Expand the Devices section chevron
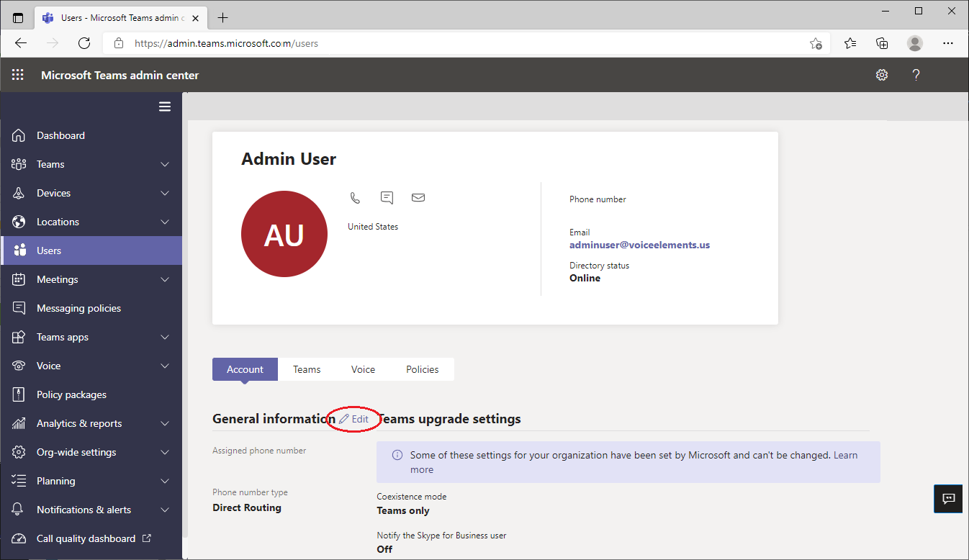Viewport: 969px width, 560px height. coord(165,193)
